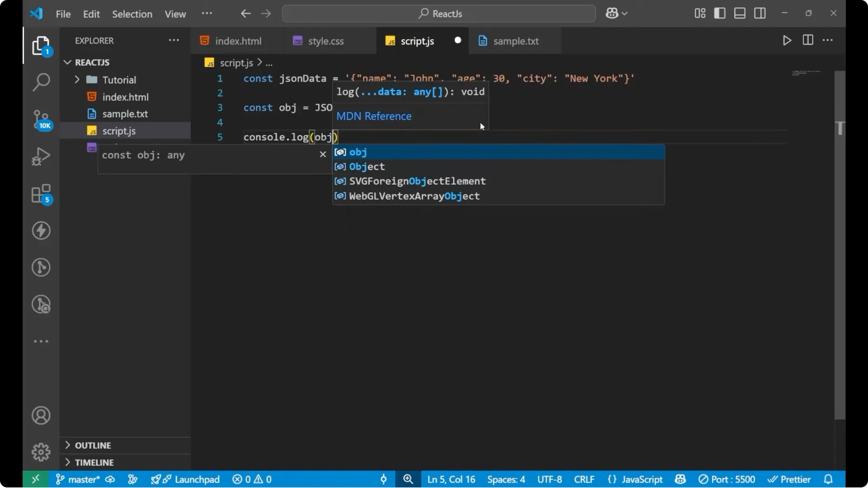Toggle the primary side bar
868x488 pixels.
click(719, 13)
